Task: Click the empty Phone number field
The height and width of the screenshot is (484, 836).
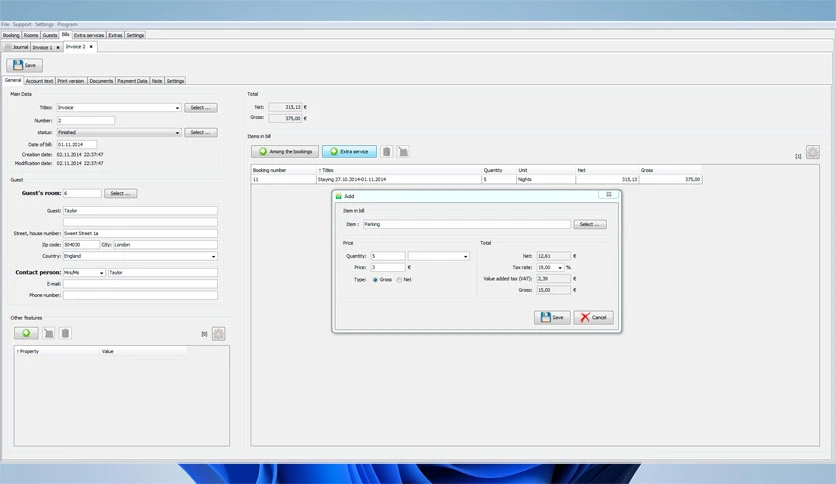Action: tap(140, 295)
